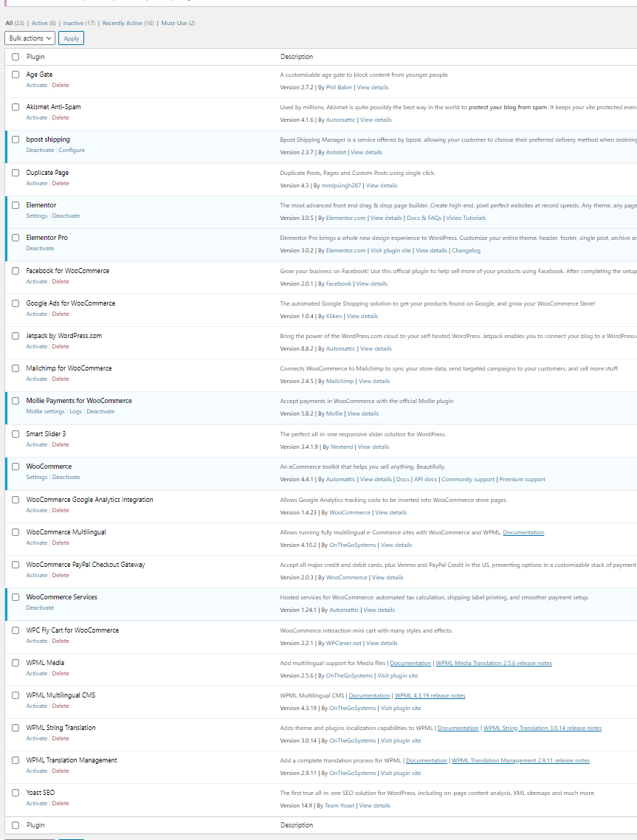Image resolution: width=637 pixels, height=840 pixels.
Task: Activate Jetpack by WordPress.com
Action: (x=36, y=347)
